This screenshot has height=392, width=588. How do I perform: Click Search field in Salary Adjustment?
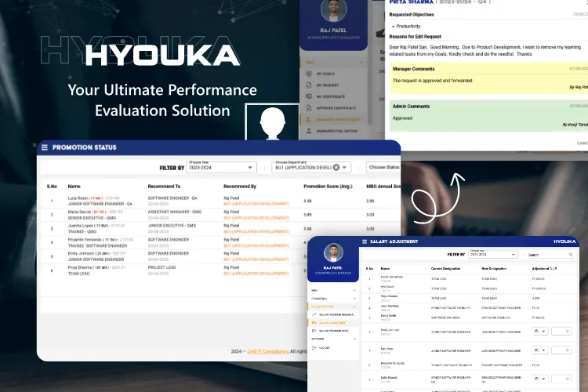pos(550,255)
